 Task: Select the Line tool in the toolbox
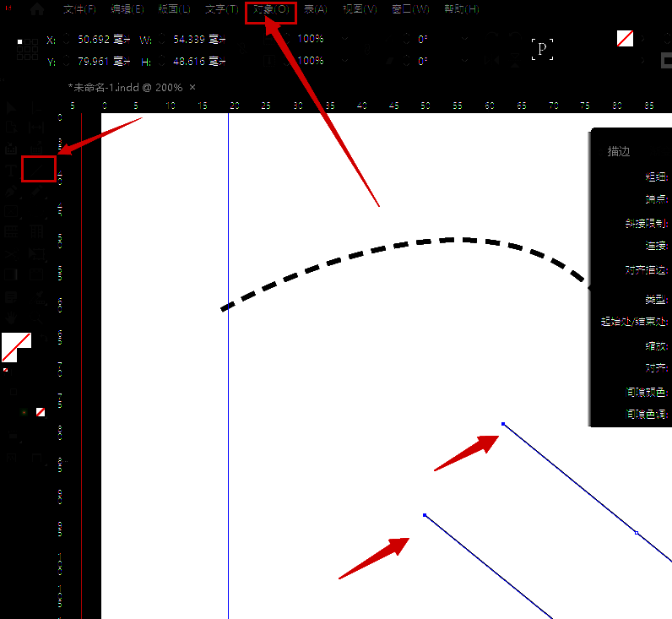coord(37,170)
